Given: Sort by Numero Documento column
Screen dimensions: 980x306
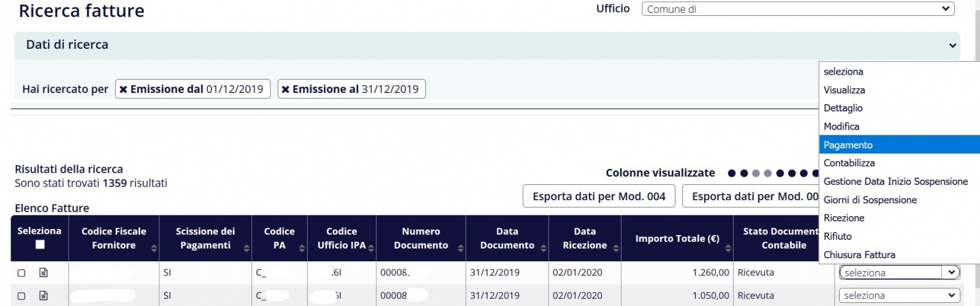Looking at the screenshot, I should point(460,248).
